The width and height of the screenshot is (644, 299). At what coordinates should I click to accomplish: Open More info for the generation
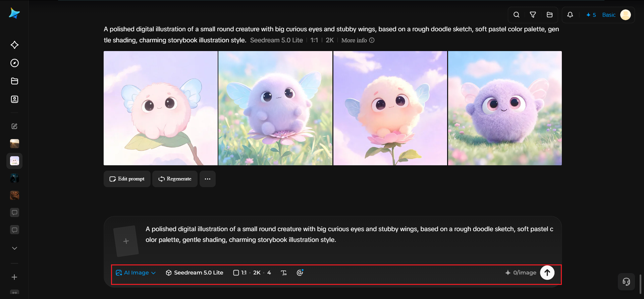[x=358, y=40]
